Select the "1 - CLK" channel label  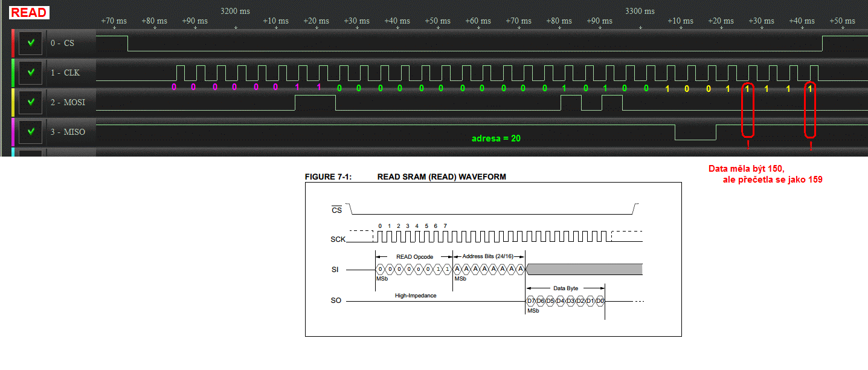point(66,73)
